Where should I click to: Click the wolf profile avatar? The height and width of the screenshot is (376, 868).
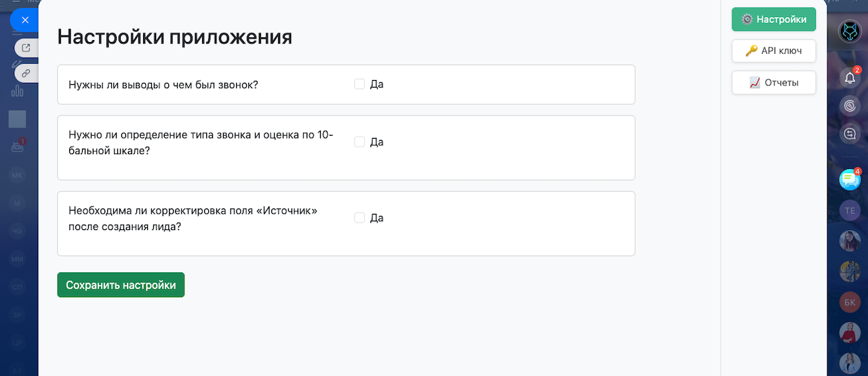850,31
